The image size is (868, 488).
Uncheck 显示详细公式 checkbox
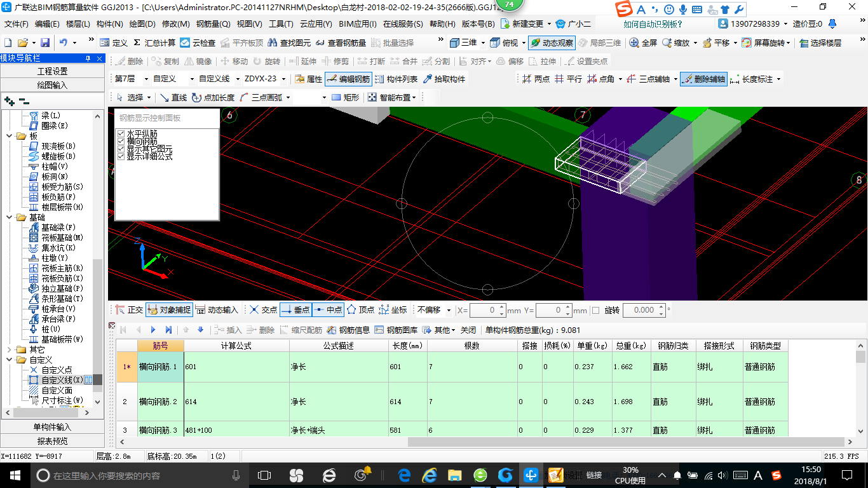(x=121, y=156)
